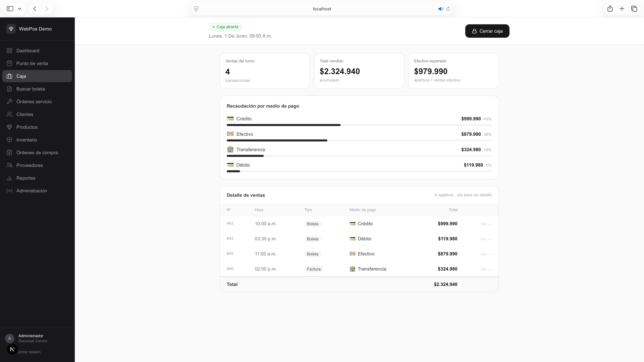Image resolution: width=644 pixels, height=362 pixels.
Task: Open the Transferencia sale #46 row
Action: click(359, 269)
